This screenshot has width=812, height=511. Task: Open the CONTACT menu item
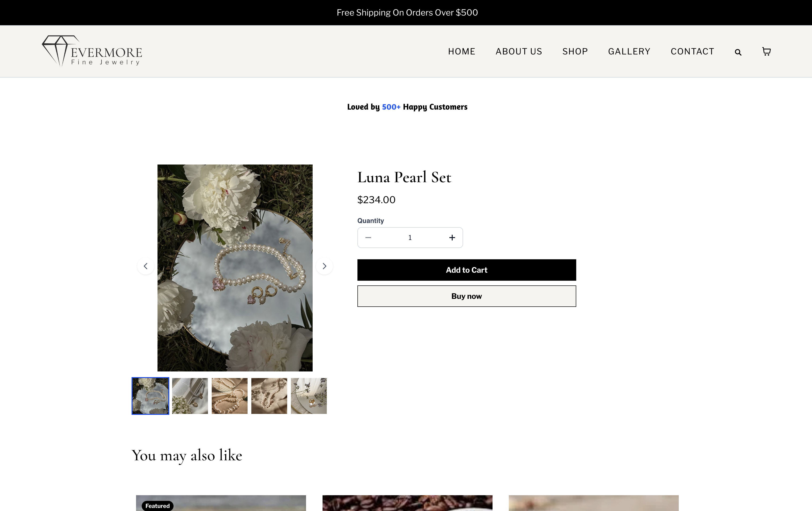pos(692,52)
